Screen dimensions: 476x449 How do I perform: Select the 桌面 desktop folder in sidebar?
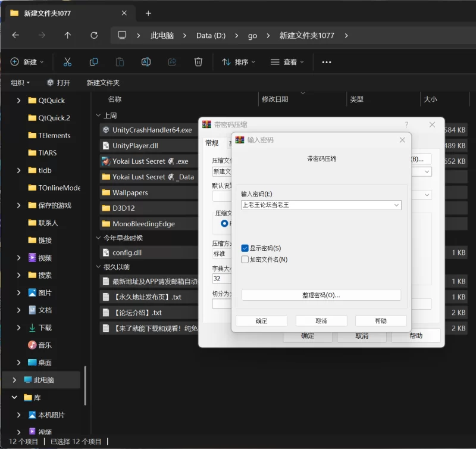coord(40,363)
